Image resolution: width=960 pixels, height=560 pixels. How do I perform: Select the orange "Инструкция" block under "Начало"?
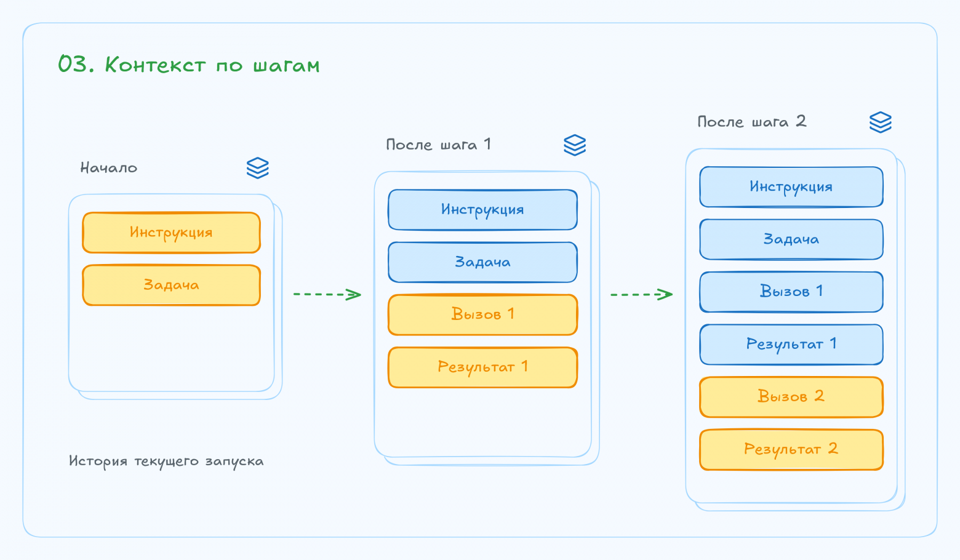(172, 233)
